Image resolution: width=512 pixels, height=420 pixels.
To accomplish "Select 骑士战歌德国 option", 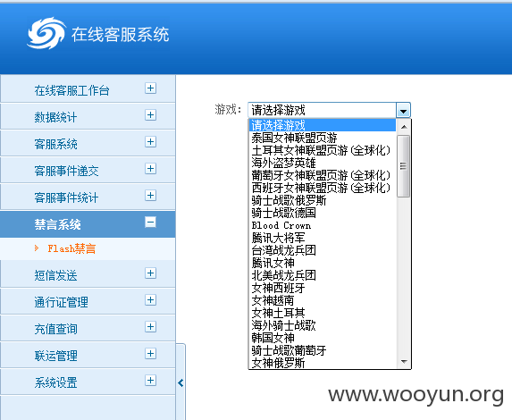I will click(x=323, y=213).
